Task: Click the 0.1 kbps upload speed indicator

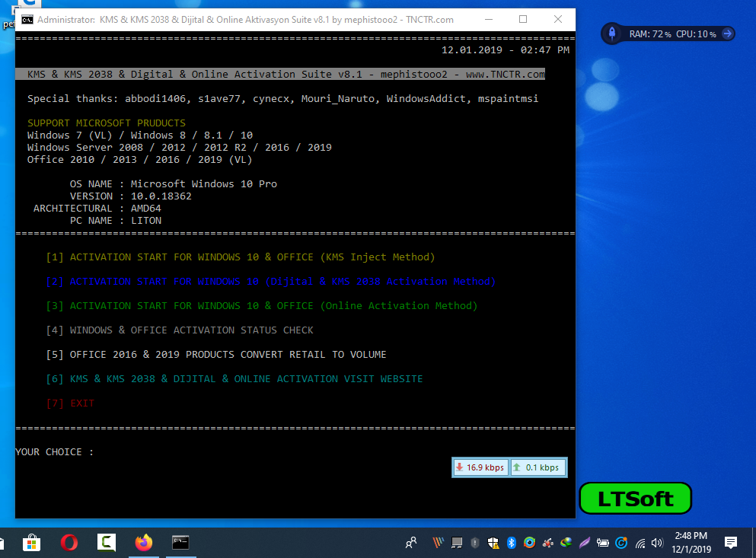Action: click(x=538, y=467)
